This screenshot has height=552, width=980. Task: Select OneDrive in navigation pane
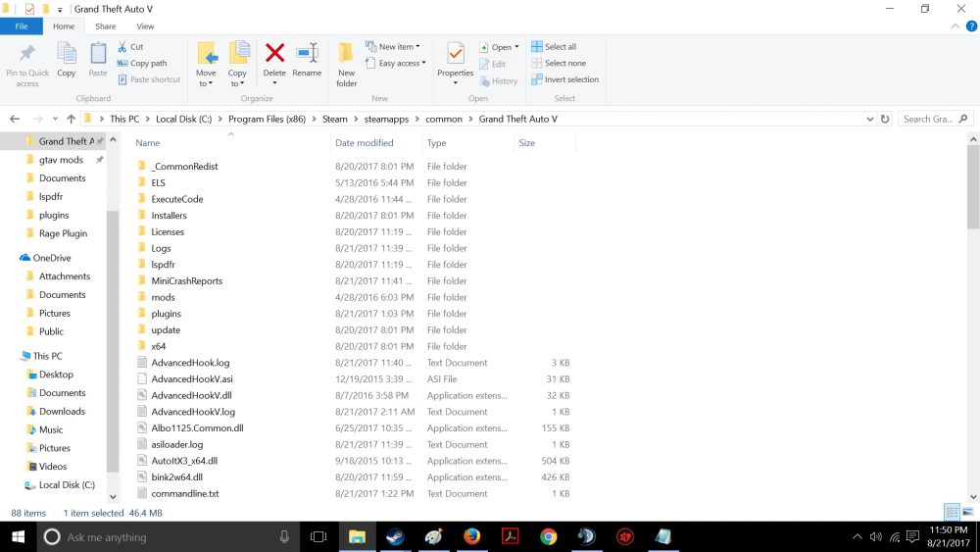tap(52, 258)
